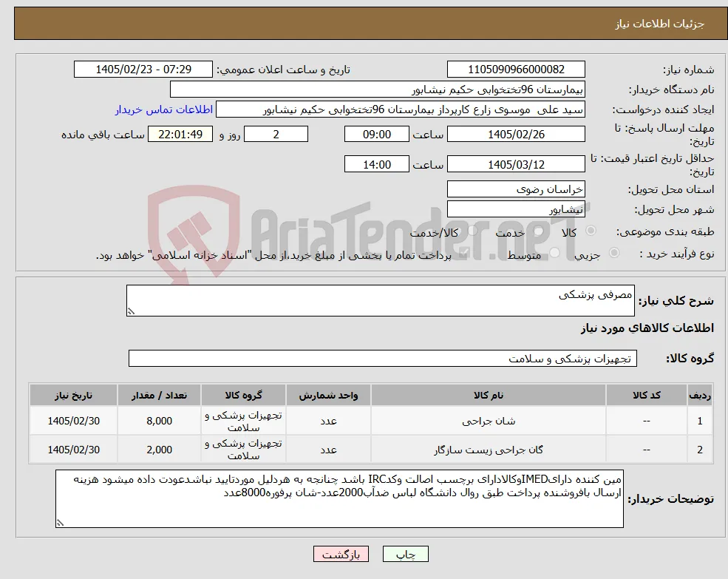Select the خدمت radio button
Image resolution: width=728 pixels, height=579 pixels.
pyautogui.click(x=539, y=231)
